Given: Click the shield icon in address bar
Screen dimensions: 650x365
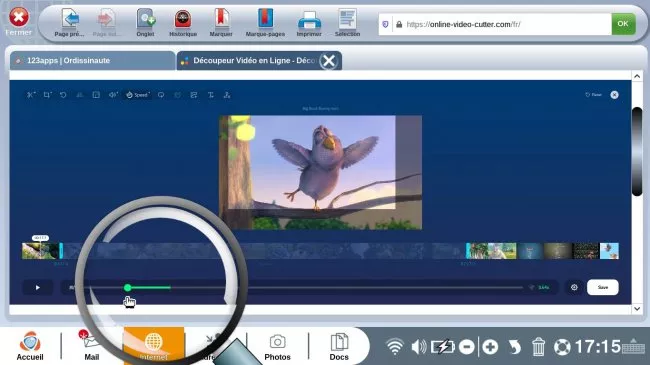Looking at the screenshot, I should [x=385, y=24].
